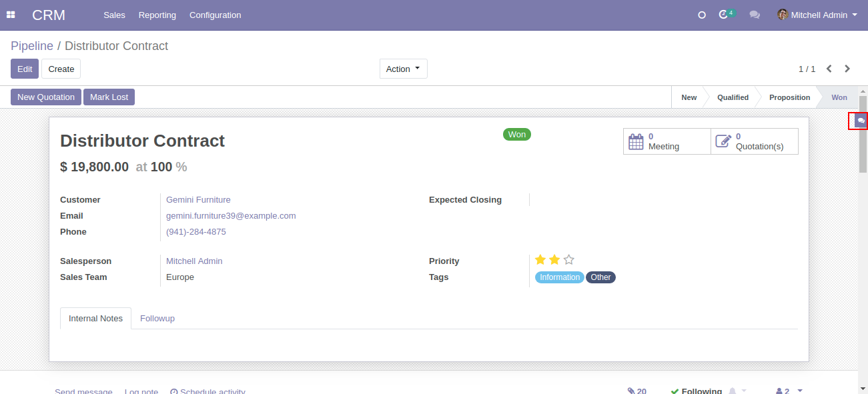Open the Mitchell Admin user menu
This screenshot has height=394, width=868.
(817, 15)
